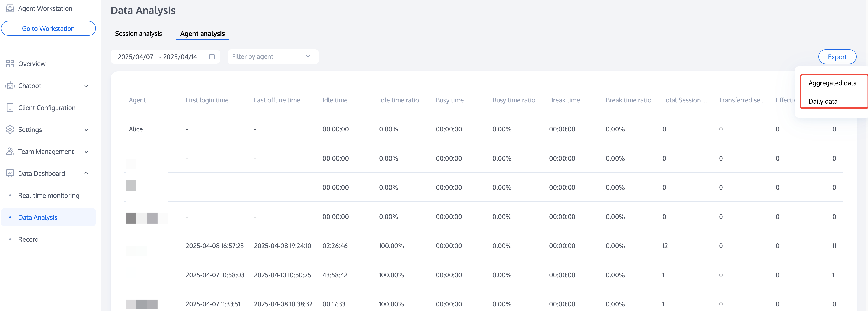Open the Filter by agent dropdown

pyautogui.click(x=273, y=57)
